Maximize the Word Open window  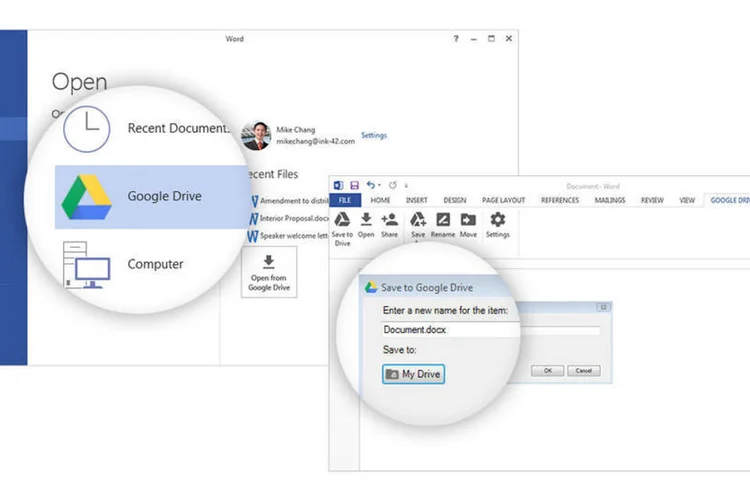click(491, 39)
